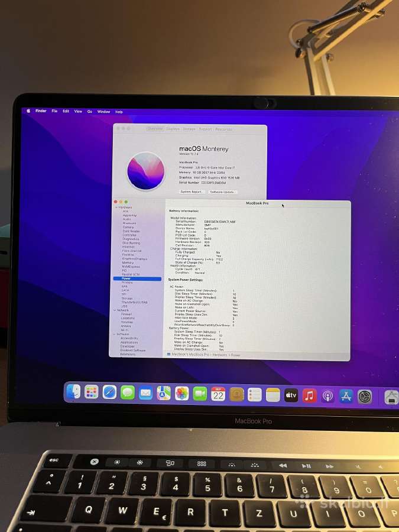This screenshot has height=532, width=399.
Task: Open Messages from the Dock
Action: tap(128, 392)
